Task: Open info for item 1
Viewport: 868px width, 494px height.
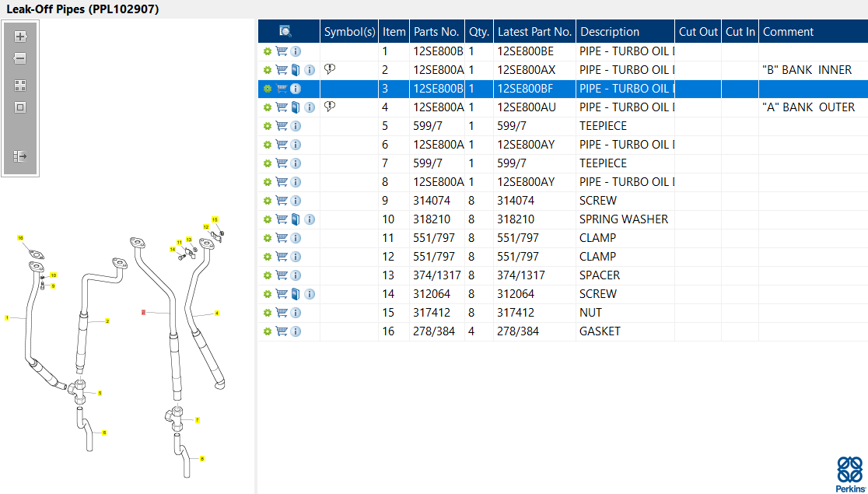Action: (296, 51)
